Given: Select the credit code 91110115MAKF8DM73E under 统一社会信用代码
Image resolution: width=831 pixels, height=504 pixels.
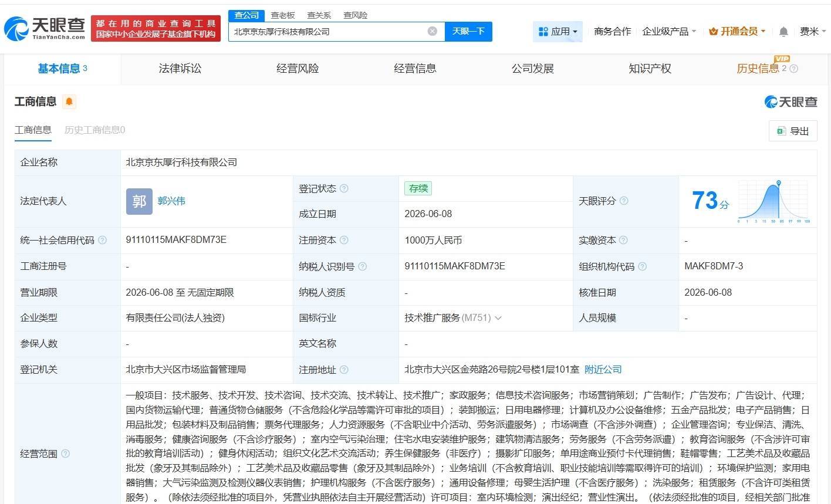Looking at the screenshot, I should tap(176, 240).
